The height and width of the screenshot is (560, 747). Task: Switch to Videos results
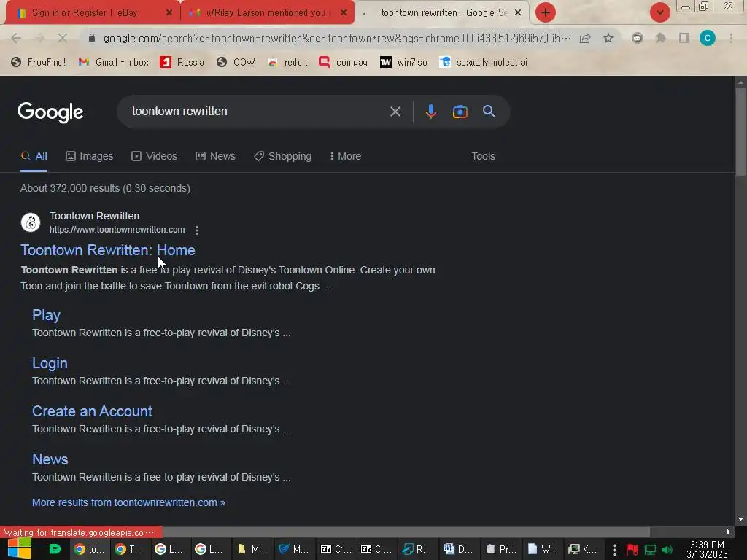[155, 156]
